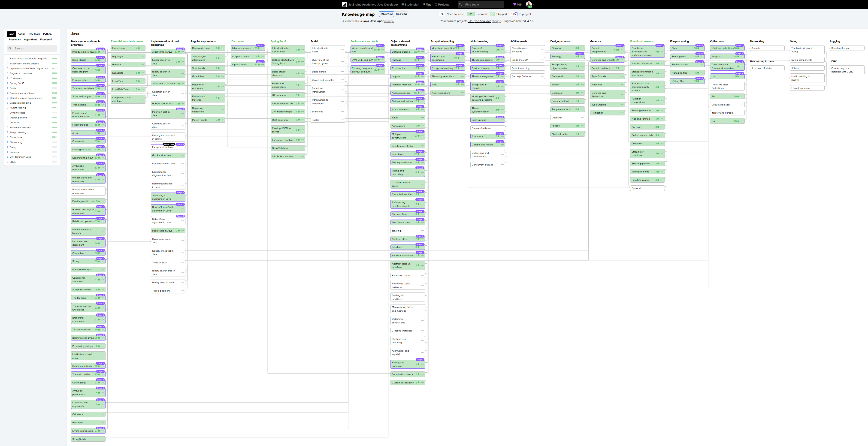This screenshot has height=446, width=868.
Task: Open three-dot menu on Regexps in Java card
Action: [x=223, y=48]
